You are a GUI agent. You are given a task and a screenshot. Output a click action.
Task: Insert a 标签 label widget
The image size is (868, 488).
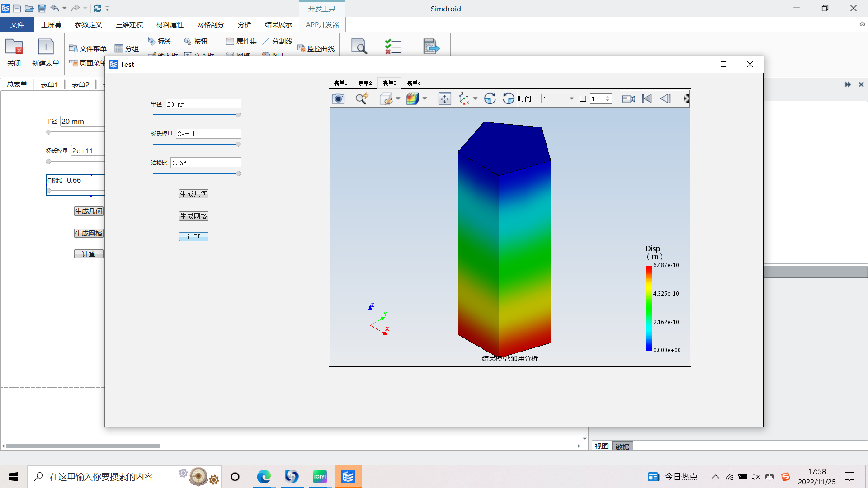(160, 41)
